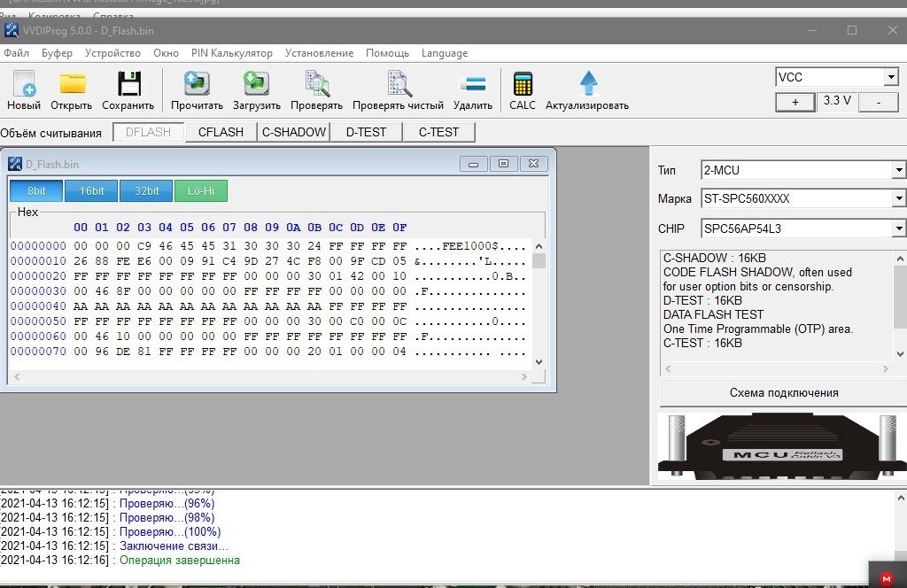This screenshot has height=588, width=907.
Task: Select the DFLASH read area tab
Action: coord(148,133)
